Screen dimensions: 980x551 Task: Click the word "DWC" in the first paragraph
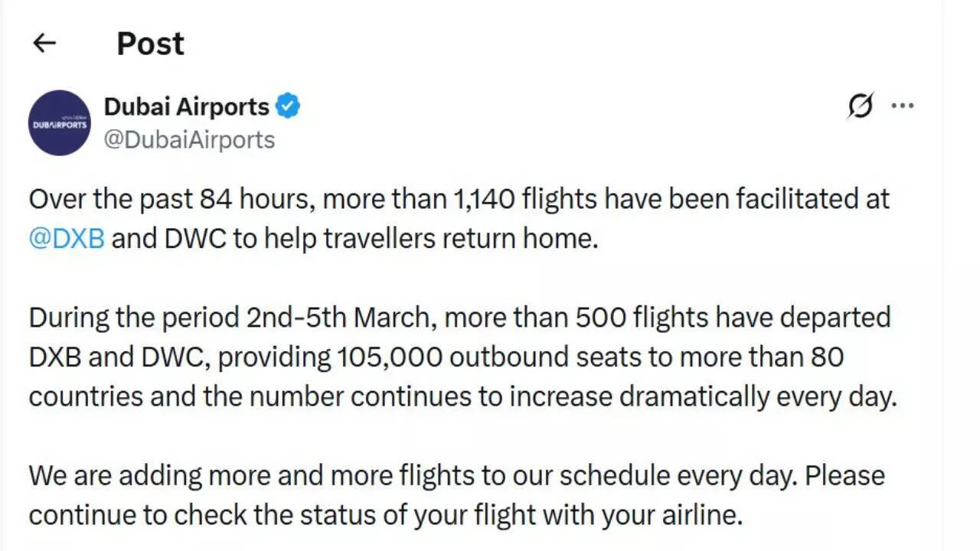tap(194, 239)
